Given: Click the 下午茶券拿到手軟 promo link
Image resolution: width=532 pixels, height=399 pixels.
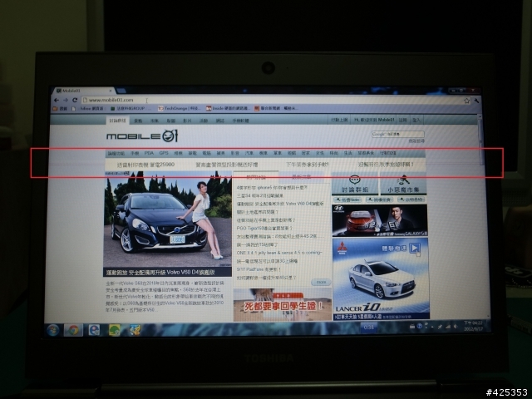Looking at the screenshot, I should point(307,165).
